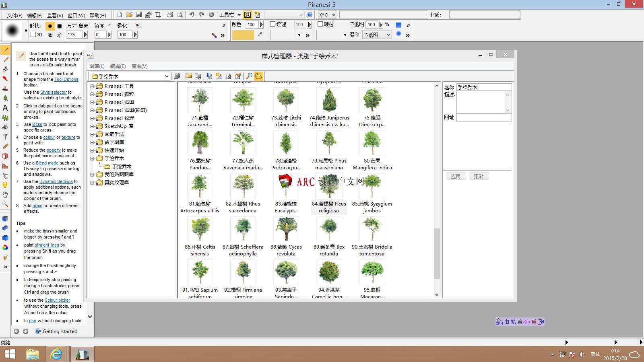644x362 pixels.
Task: Select the red 3D cube tool
Action: [5, 156]
